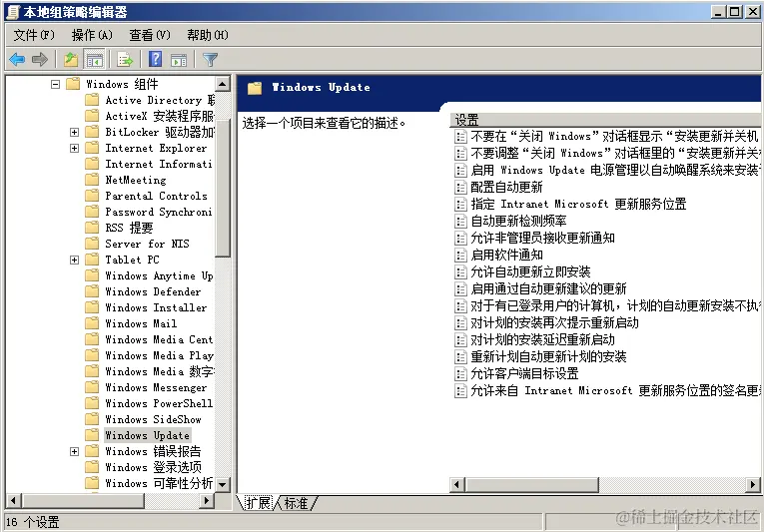Click the Up one level folder icon
The height and width of the screenshot is (532, 764).
click(x=71, y=60)
